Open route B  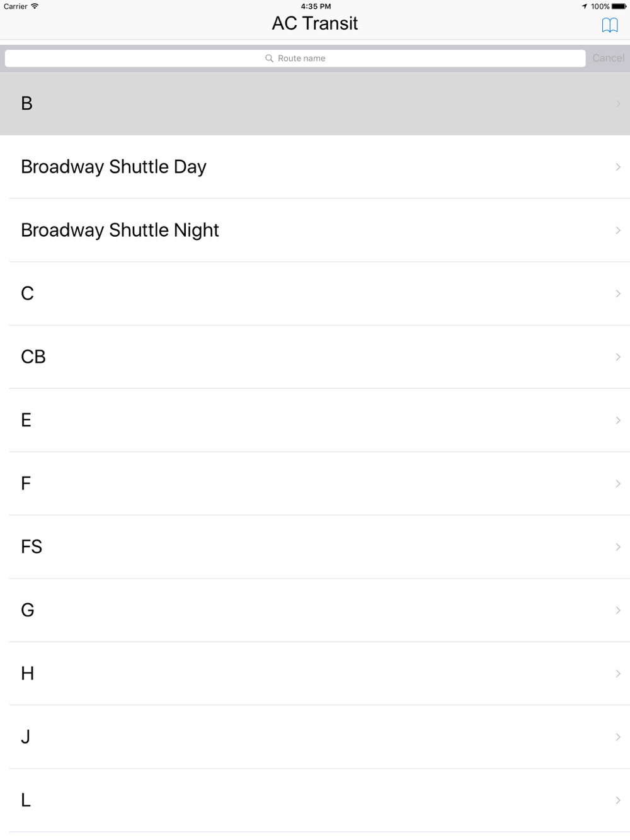[x=315, y=103]
